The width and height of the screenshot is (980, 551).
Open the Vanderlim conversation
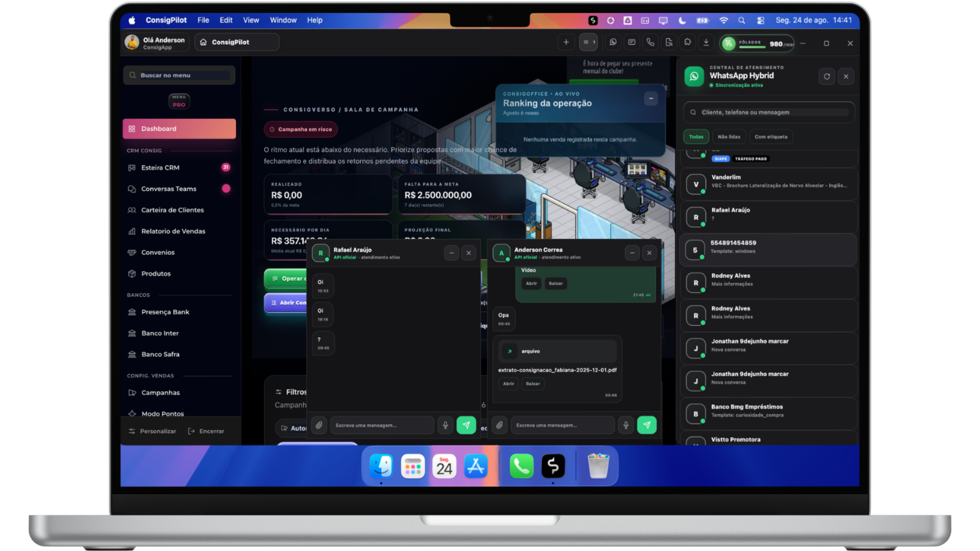pos(769,184)
